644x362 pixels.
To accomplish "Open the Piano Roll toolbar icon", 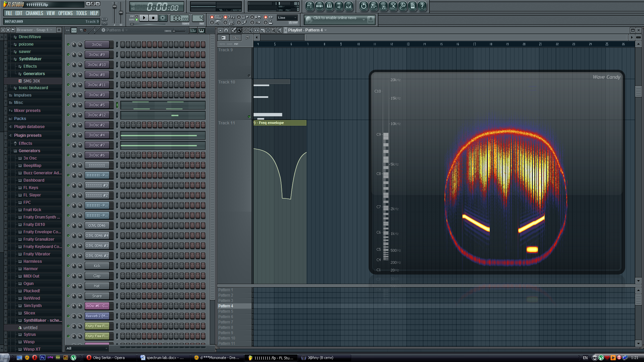I will [329, 6].
